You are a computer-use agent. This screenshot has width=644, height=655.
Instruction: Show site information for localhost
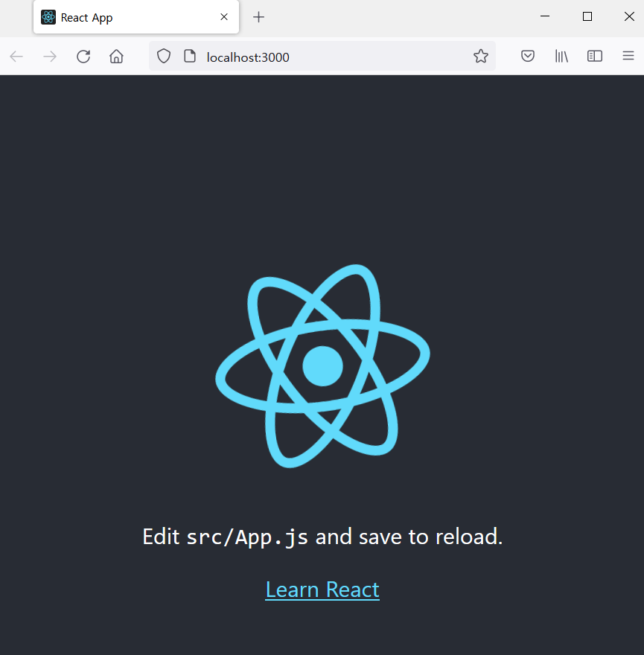[x=190, y=57]
